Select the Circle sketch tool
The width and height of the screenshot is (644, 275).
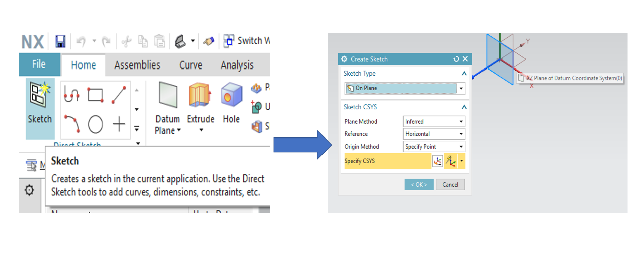[x=95, y=123]
